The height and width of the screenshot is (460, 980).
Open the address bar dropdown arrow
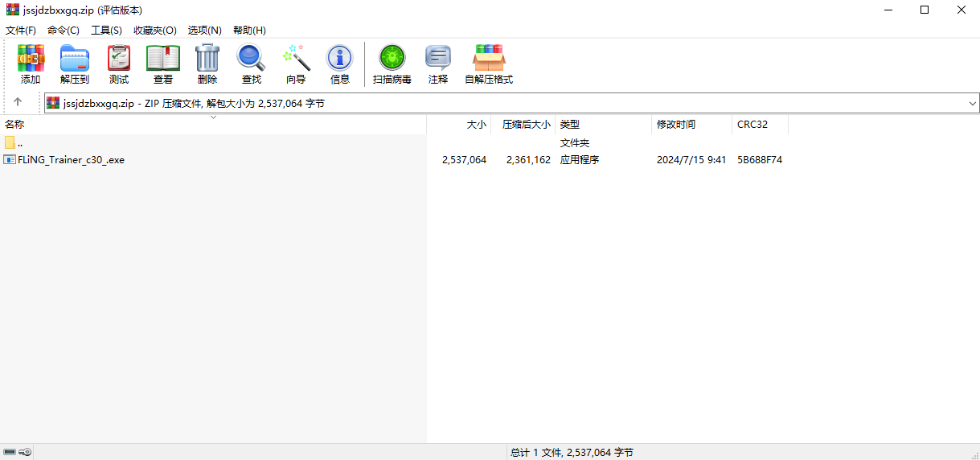[x=973, y=103]
